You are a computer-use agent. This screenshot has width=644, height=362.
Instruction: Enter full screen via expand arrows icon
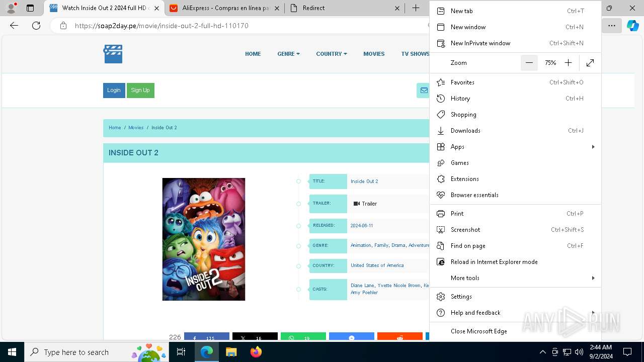point(590,63)
